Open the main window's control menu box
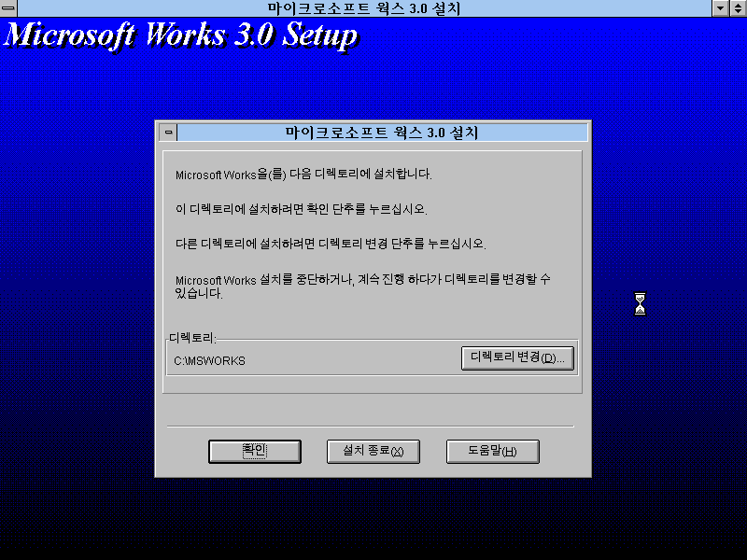 click(8, 8)
